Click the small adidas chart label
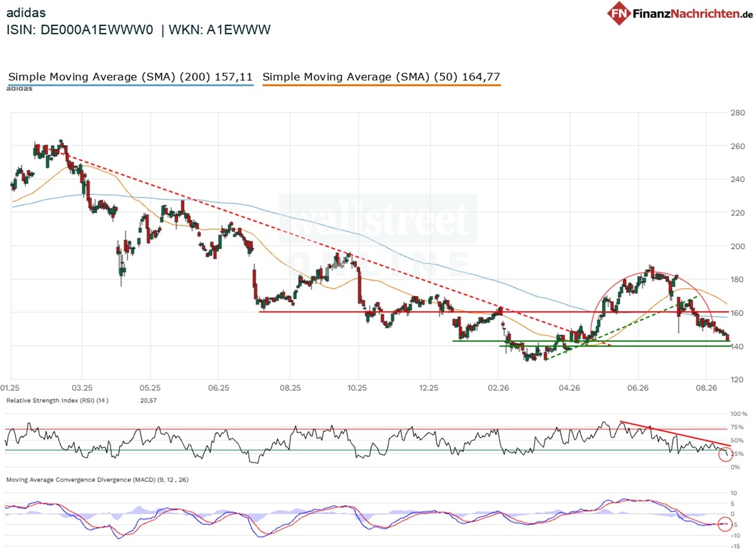The width and height of the screenshot is (756, 555). 19,89
